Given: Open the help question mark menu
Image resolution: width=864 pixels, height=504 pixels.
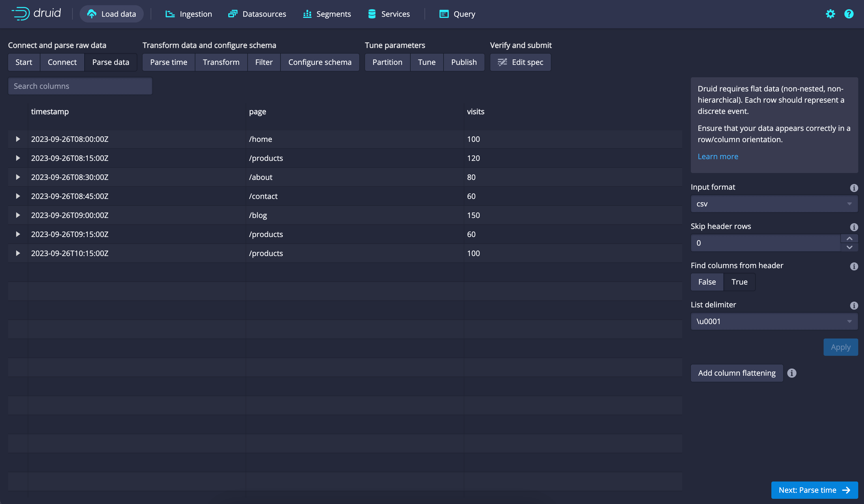Looking at the screenshot, I should tap(849, 14).
